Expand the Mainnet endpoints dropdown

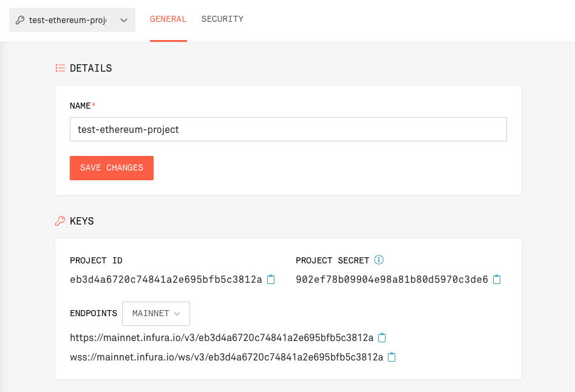(x=156, y=314)
